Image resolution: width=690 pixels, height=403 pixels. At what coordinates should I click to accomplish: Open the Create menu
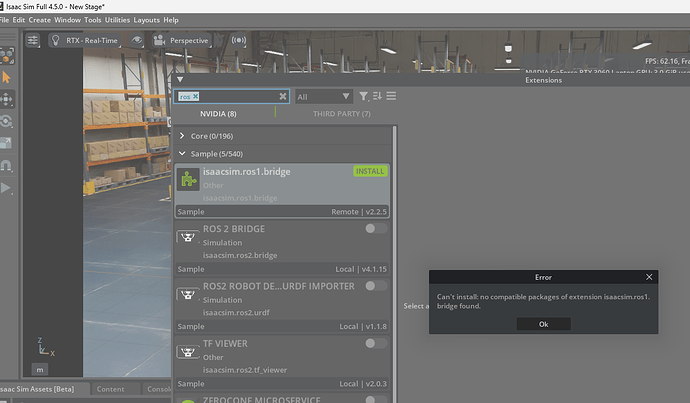coord(40,20)
